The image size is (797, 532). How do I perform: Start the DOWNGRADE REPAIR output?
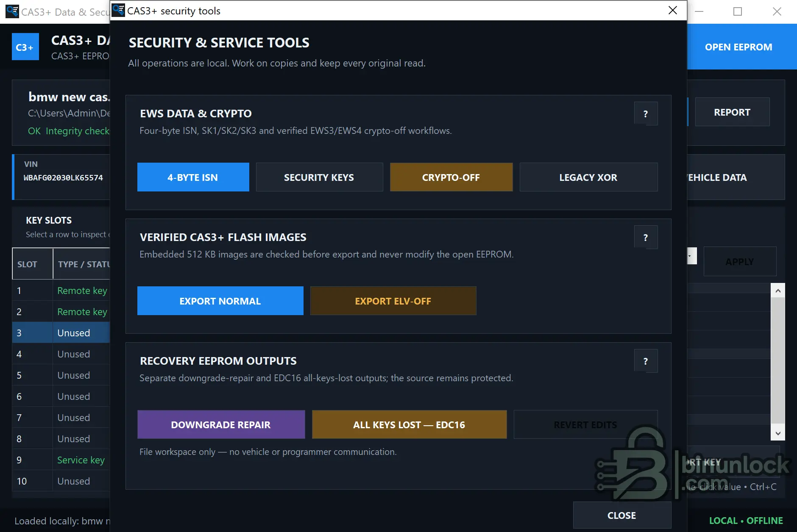click(221, 424)
